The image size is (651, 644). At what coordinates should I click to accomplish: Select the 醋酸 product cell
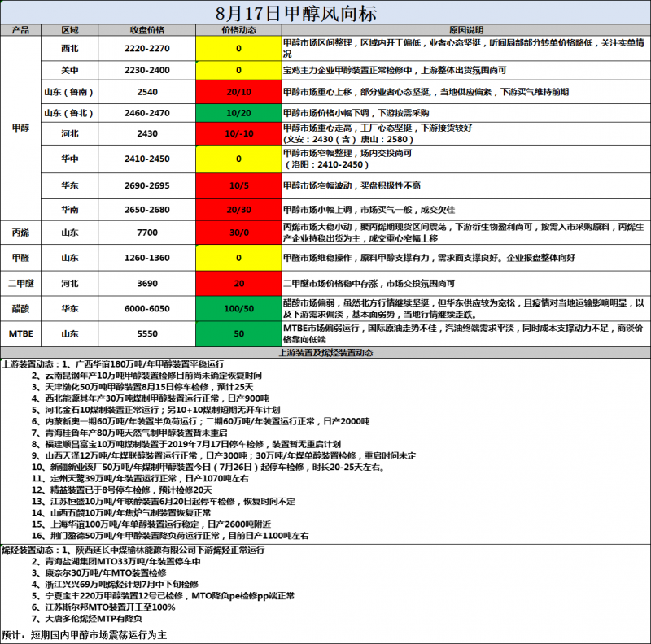[x=21, y=309]
